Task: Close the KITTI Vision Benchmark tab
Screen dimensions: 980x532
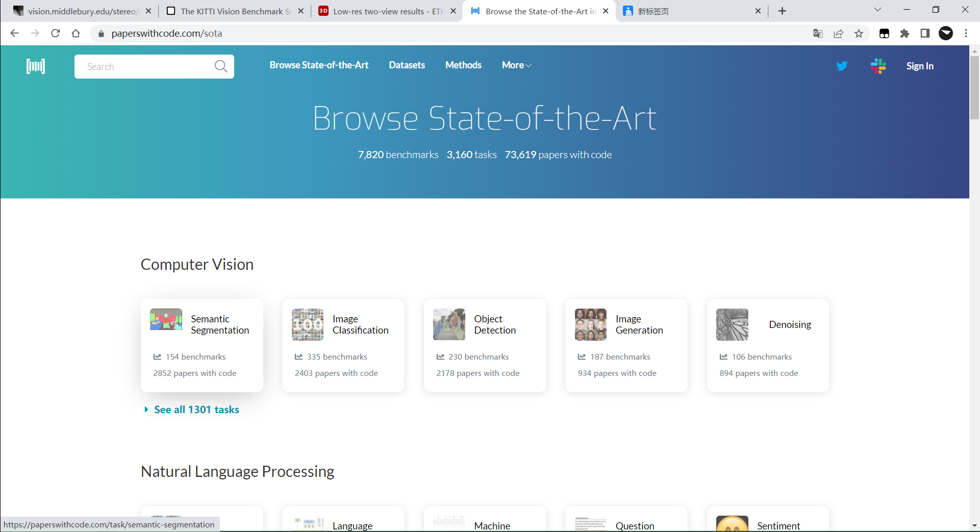Action: click(300, 11)
